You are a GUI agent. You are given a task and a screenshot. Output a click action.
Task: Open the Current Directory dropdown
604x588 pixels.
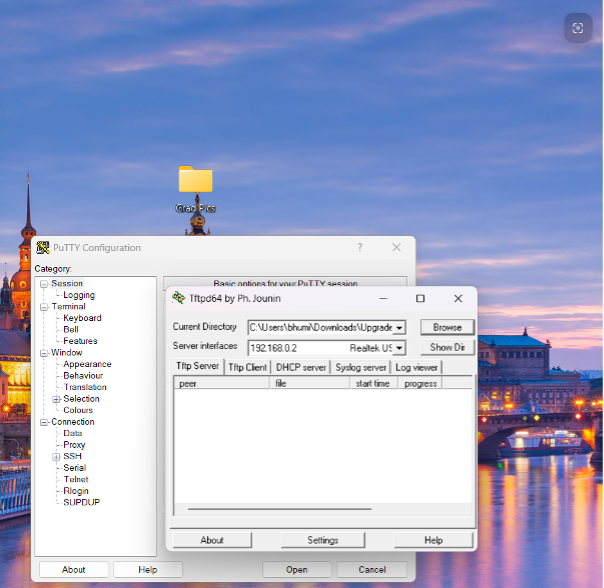click(x=400, y=328)
